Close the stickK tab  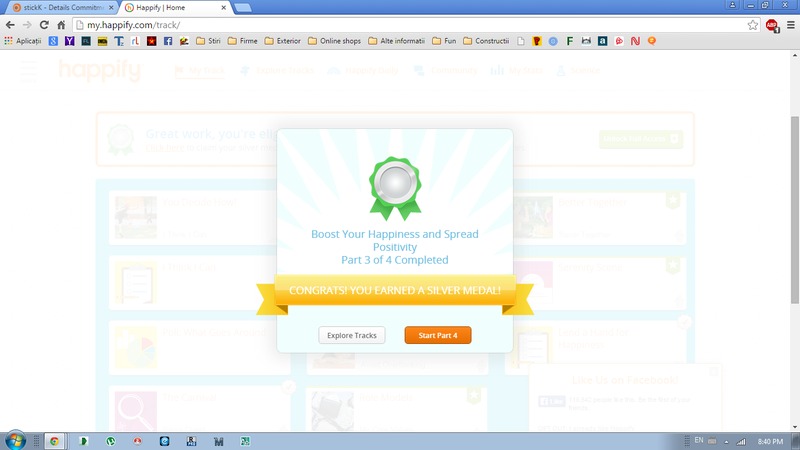pyautogui.click(x=111, y=8)
